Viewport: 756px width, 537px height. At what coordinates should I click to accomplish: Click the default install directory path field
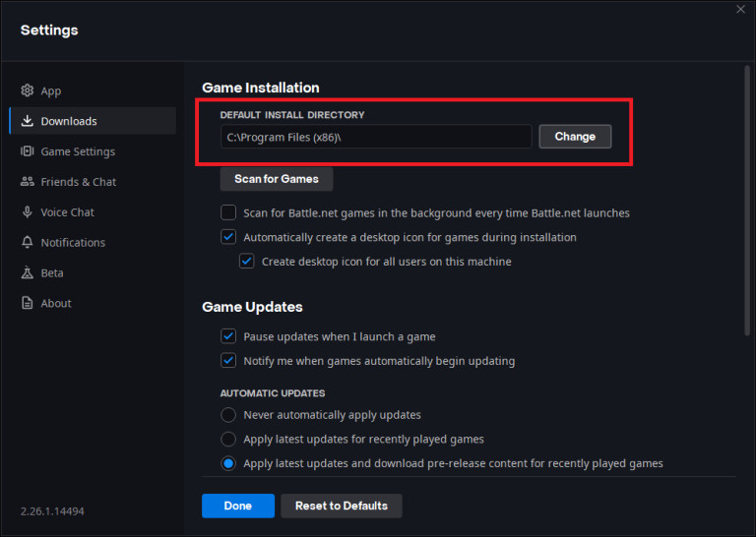click(376, 137)
